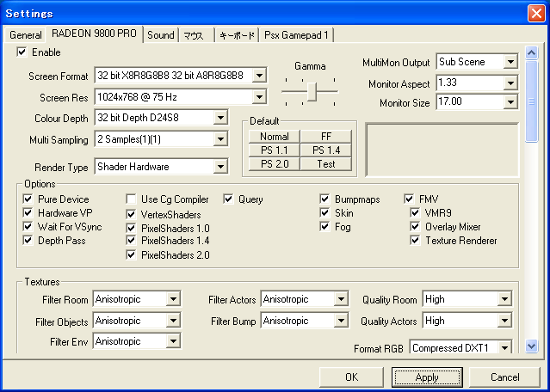Toggle PixelShaders 2.0 checkbox
The image size is (550, 392).
tap(132, 254)
